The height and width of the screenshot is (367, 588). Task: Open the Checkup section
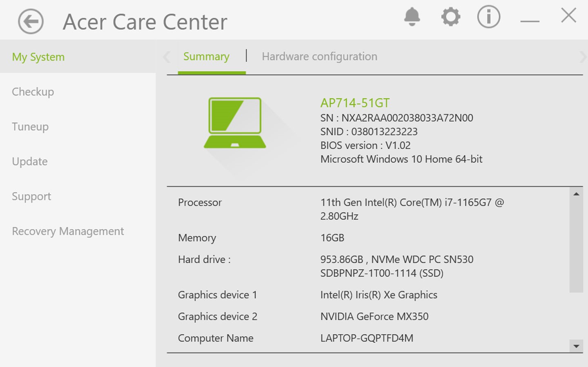(x=33, y=92)
